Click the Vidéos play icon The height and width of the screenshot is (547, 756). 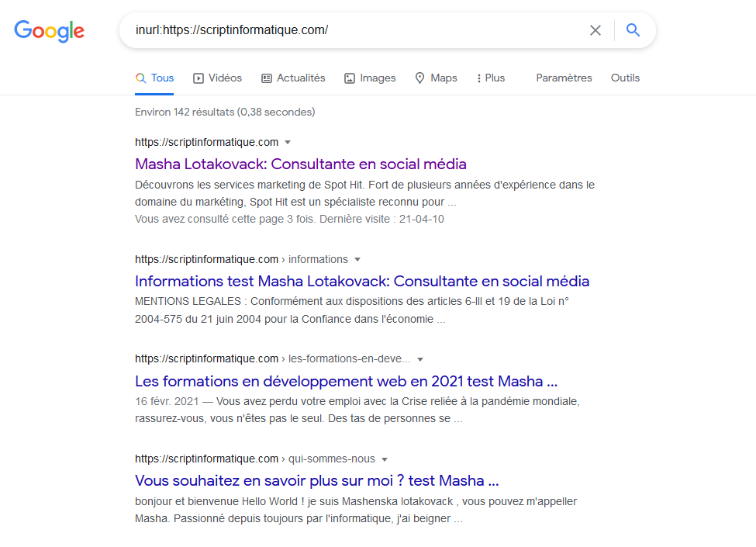click(198, 78)
